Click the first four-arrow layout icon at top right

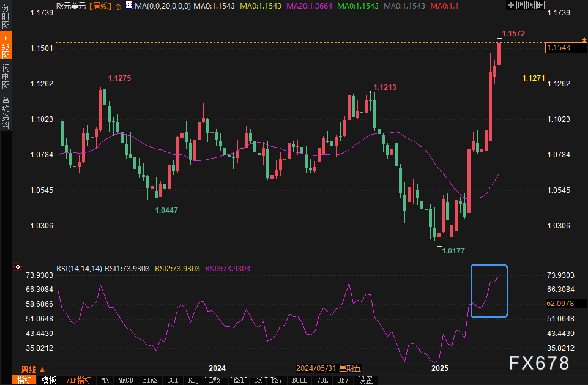[x=512, y=5]
